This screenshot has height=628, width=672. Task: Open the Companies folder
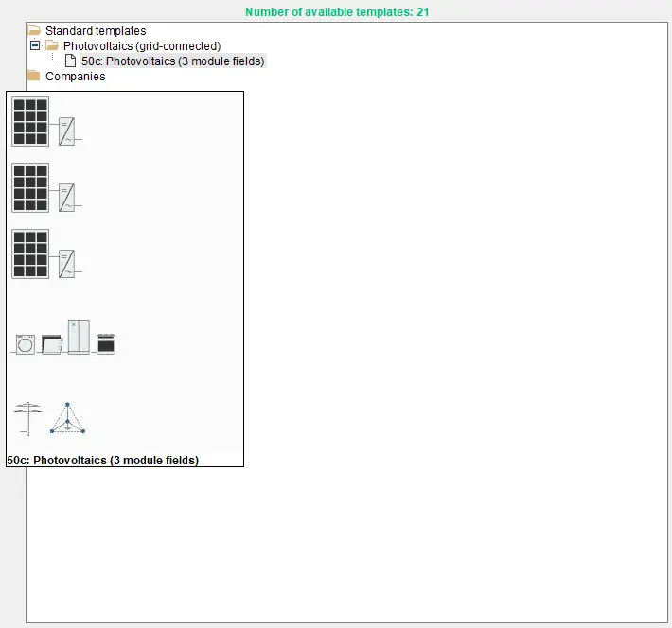(75, 77)
